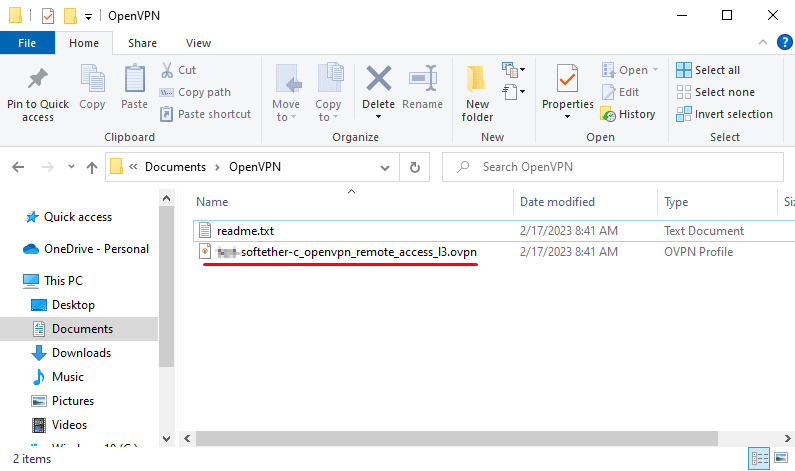
Task: Click Select all in ribbon
Action: (x=708, y=70)
